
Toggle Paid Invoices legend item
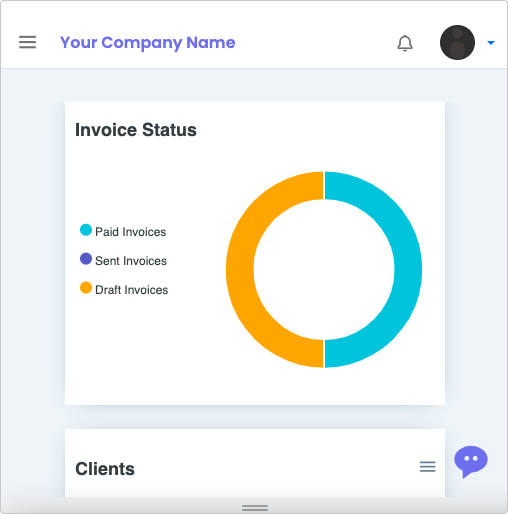pyautogui.click(x=123, y=231)
